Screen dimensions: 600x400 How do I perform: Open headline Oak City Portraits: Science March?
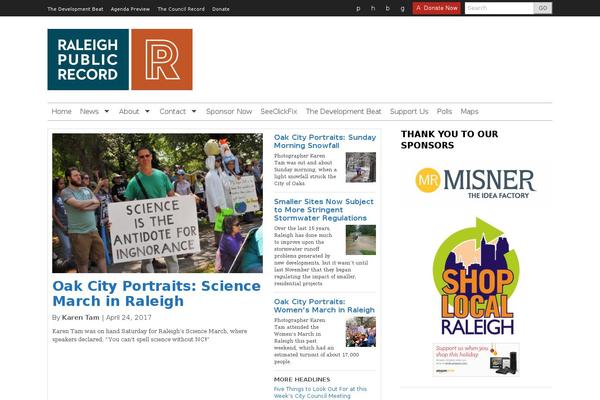(x=157, y=294)
